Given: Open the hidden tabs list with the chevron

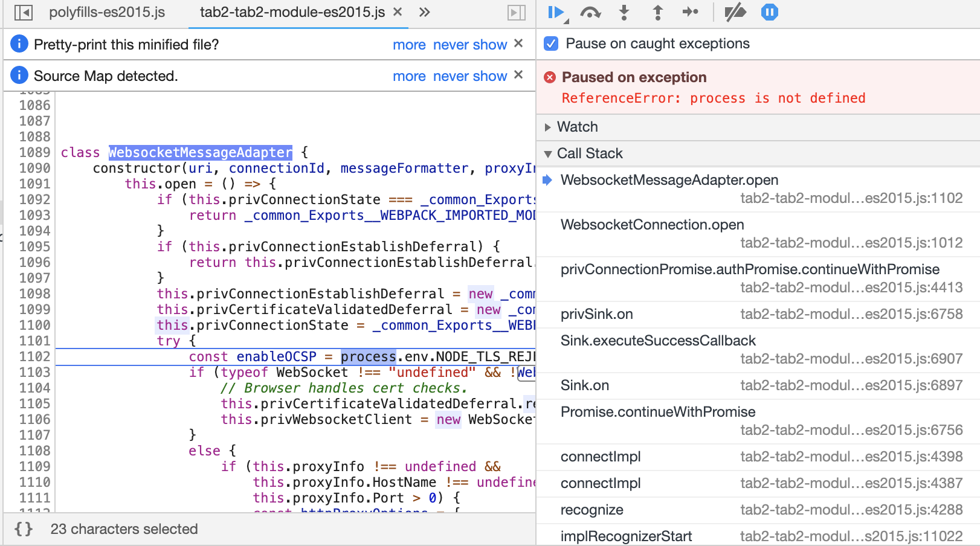Looking at the screenshot, I should [x=424, y=11].
